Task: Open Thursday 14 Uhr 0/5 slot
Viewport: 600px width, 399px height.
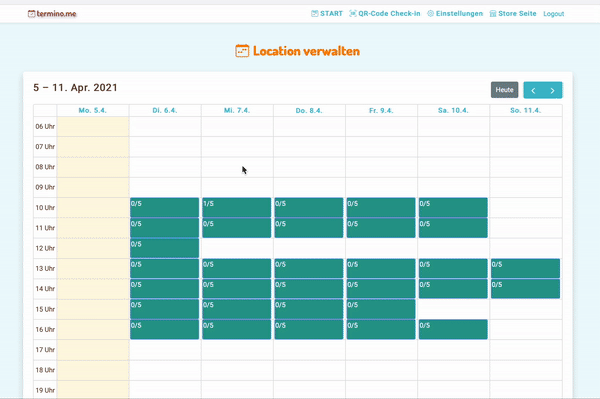Action: pos(309,288)
